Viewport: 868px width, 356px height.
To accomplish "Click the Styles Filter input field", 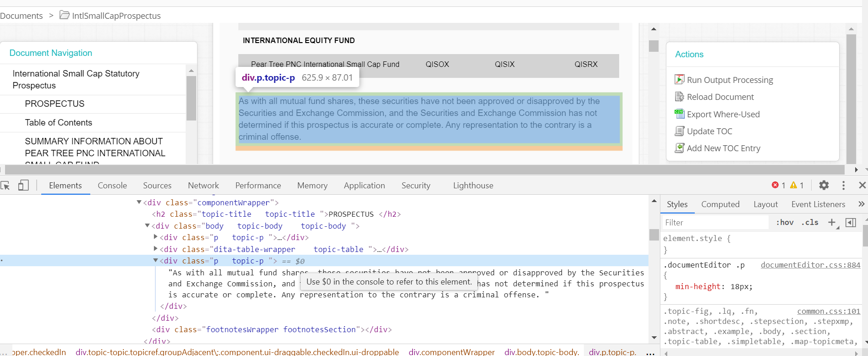I will coord(715,222).
